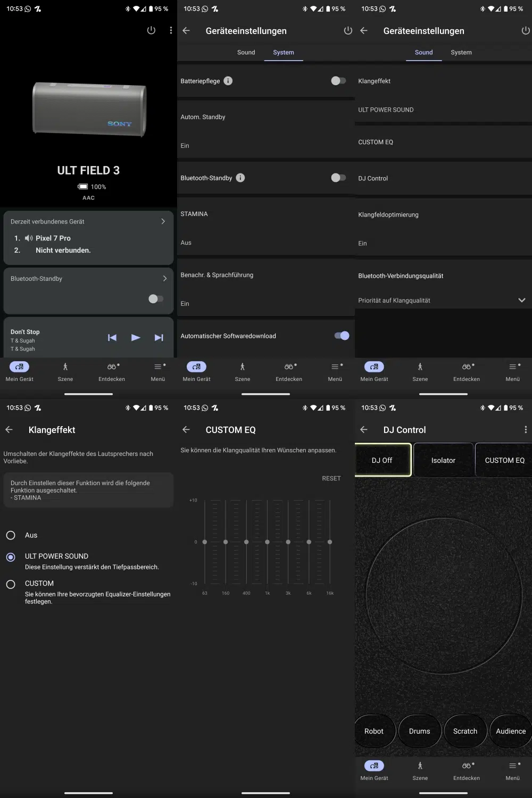This screenshot has height=798, width=532.
Task: Tap Mein Gerät on the DJ Control screen
Action: coord(374,770)
